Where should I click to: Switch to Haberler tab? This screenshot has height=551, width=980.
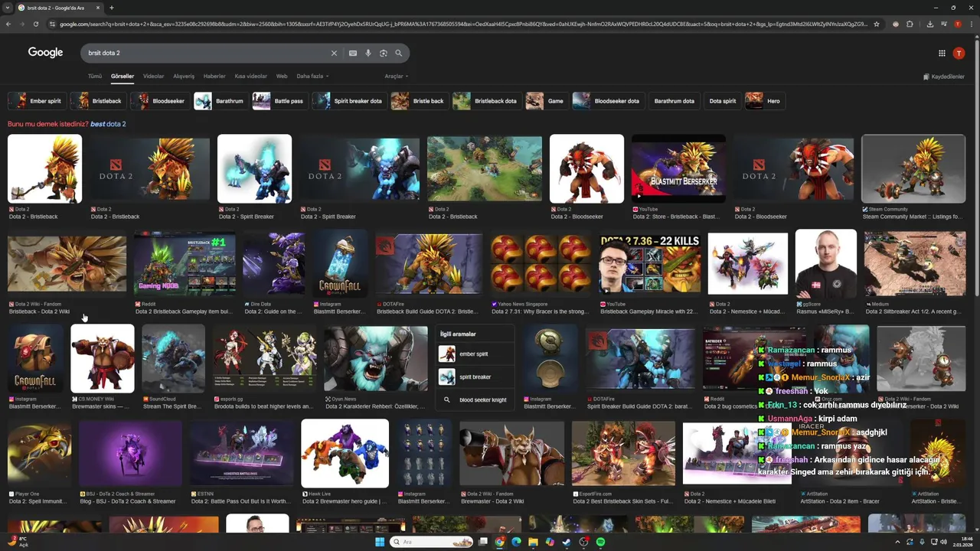214,77
